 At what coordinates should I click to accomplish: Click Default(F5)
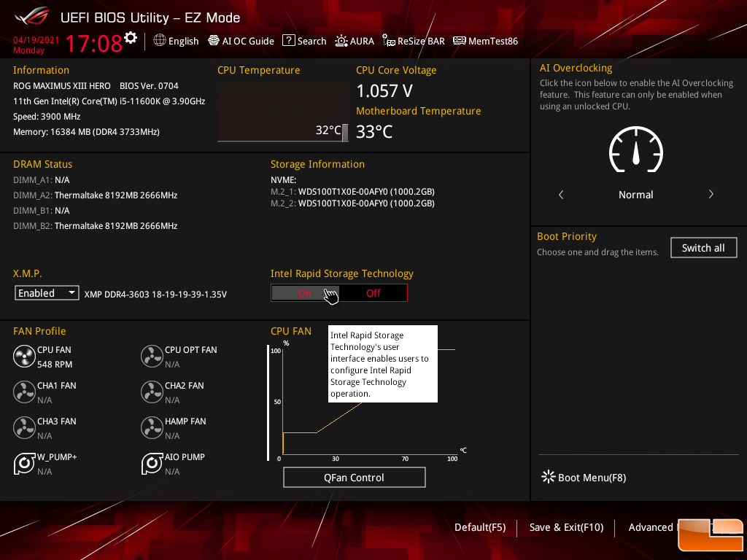pos(480,527)
